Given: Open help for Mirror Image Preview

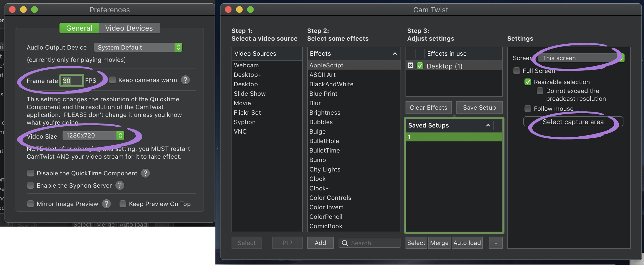Looking at the screenshot, I should [106, 204].
